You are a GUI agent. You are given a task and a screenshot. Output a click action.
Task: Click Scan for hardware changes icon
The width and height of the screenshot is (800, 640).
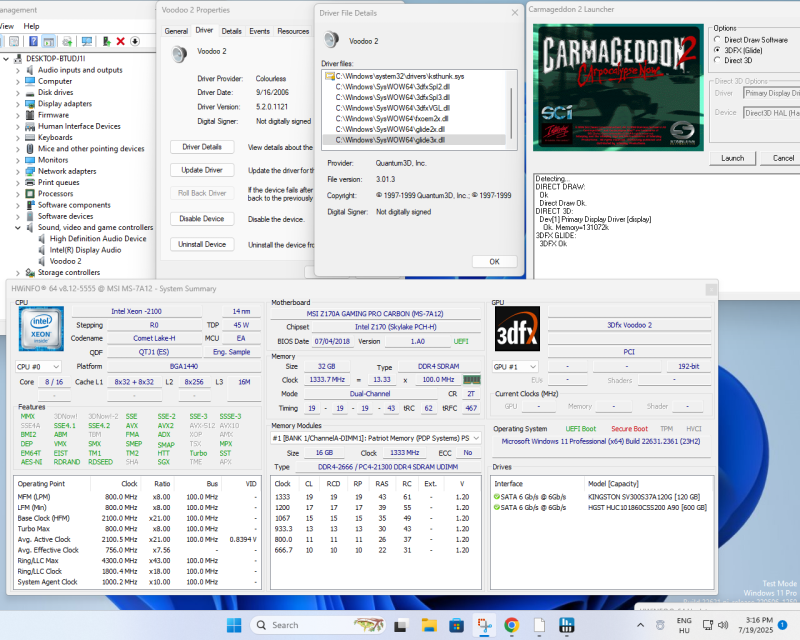click(x=87, y=41)
